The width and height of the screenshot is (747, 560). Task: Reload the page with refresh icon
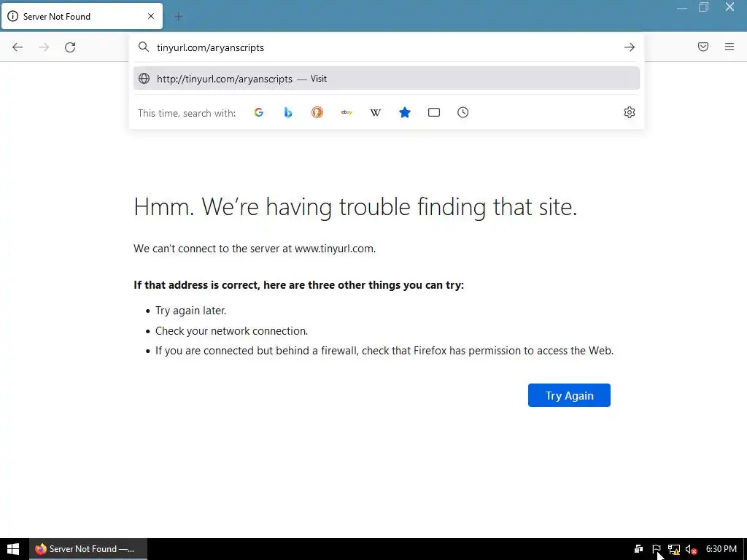(70, 47)
